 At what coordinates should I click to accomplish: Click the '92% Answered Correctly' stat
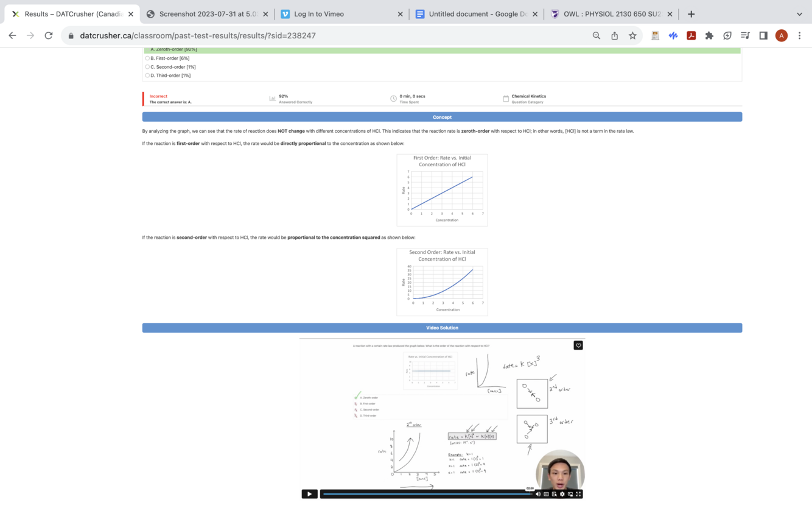[x=295, y=99]
